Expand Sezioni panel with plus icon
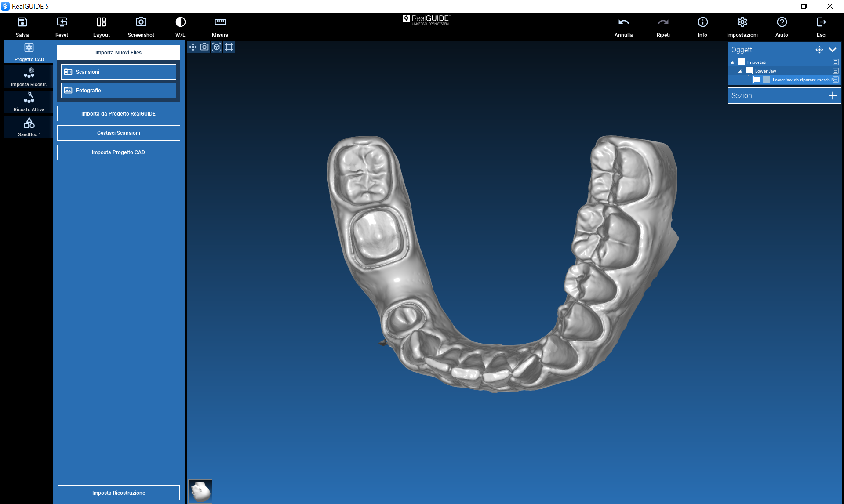The width and height of the screenshot is (844, 504). 833,95
